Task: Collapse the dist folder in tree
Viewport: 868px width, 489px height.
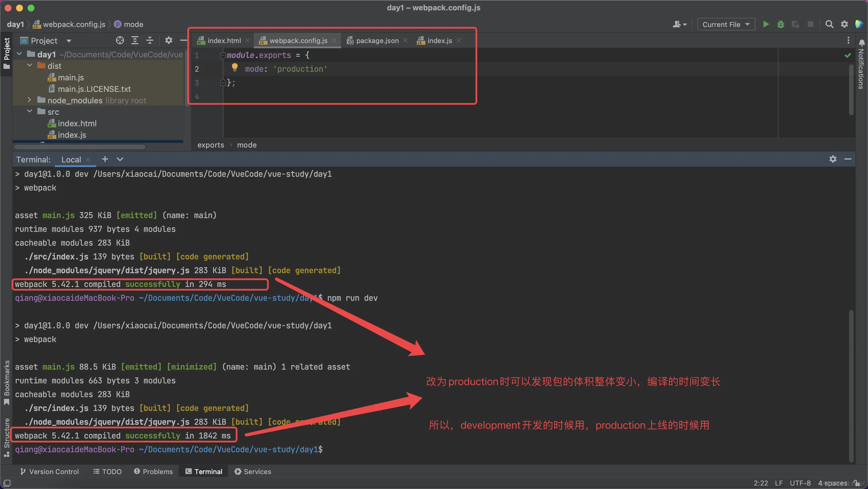Action: point(29,66)
